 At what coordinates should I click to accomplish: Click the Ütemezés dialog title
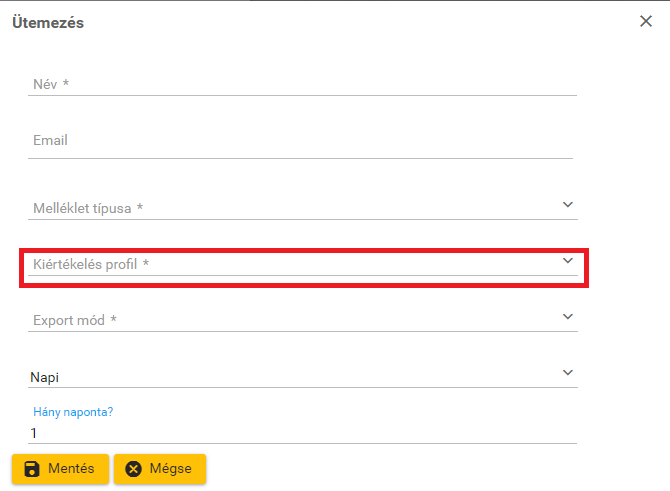[47, 23]
